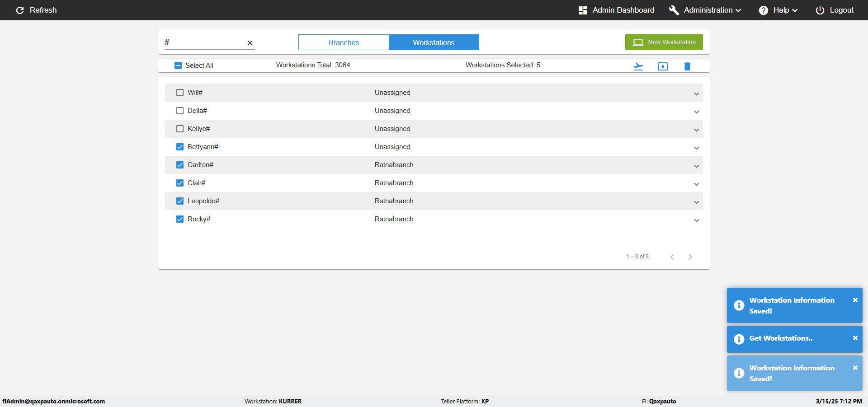Viewport: 868px width, 407px height.
Task: Click Teller Platform: XP in status bar
Action: 465,401
